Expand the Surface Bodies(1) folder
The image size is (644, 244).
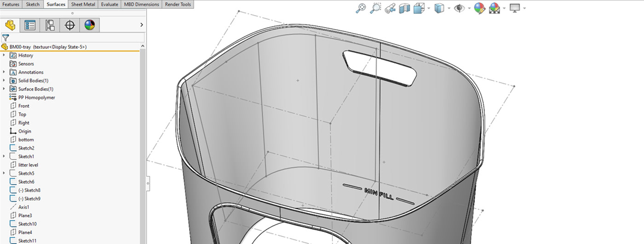click(x=4, y=89)
